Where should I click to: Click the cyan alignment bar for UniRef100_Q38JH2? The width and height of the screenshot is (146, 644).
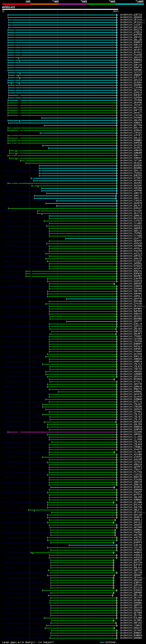[93, 545]
